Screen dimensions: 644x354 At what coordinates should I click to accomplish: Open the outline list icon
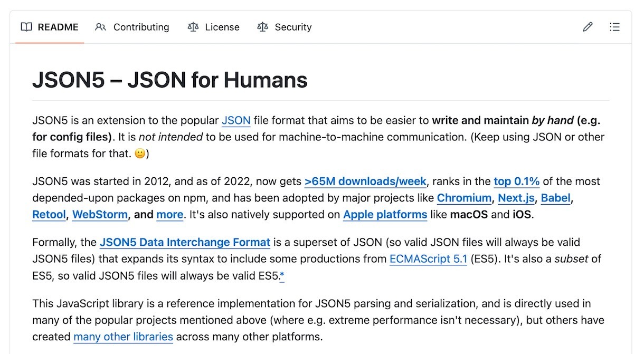(x=614, y=27)
